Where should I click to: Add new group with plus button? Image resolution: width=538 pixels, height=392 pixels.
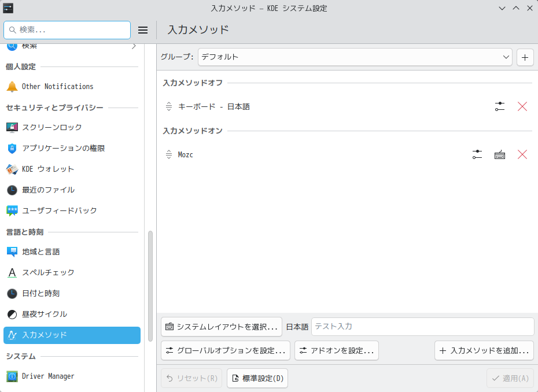(525, 57)
